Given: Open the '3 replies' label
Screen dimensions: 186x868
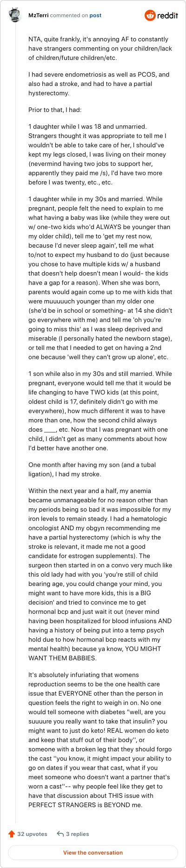Looking at the screenshot, I should coord(77,834).
